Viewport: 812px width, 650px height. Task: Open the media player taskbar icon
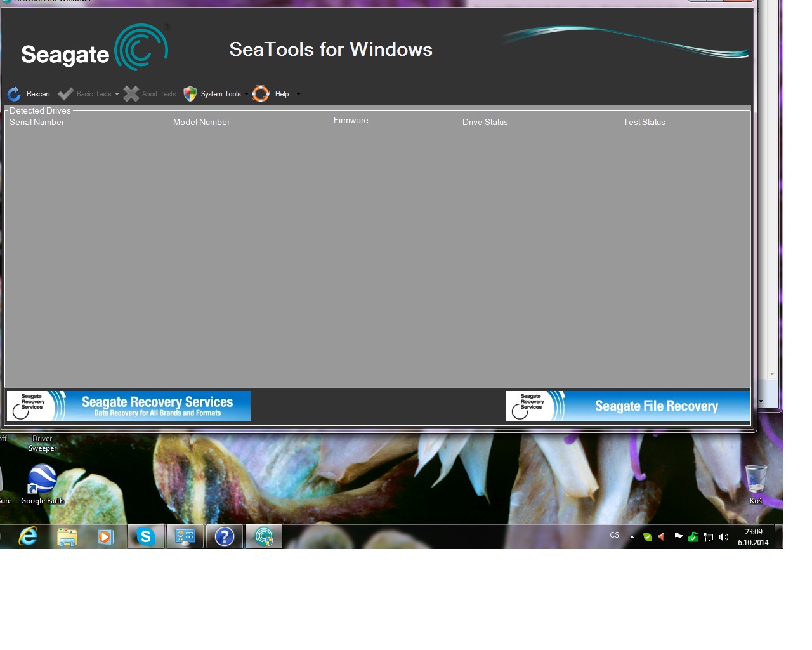click(x=105, y=537)
